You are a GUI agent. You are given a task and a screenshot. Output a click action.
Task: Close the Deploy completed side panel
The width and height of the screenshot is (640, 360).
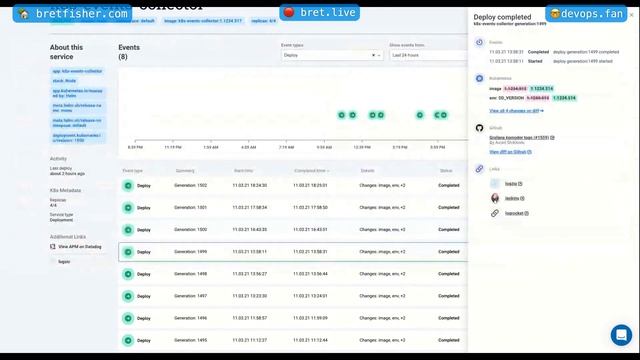[631, 15]
